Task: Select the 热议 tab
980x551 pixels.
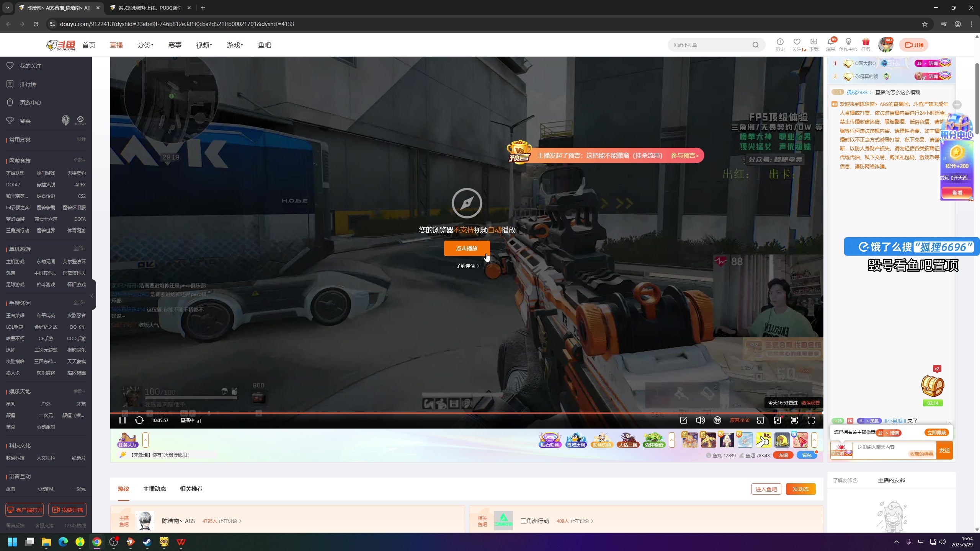Action: pyautogui.click(x=124, y=489)
